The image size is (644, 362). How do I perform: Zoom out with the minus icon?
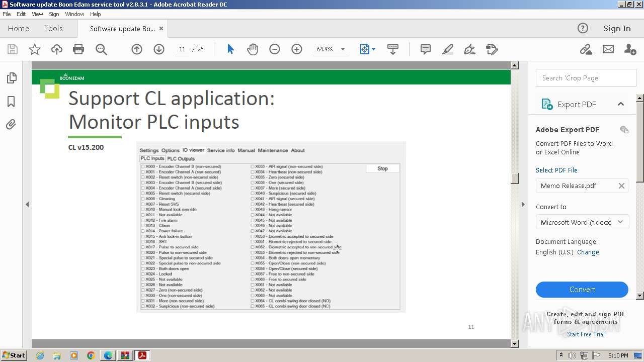click(275, 49)
